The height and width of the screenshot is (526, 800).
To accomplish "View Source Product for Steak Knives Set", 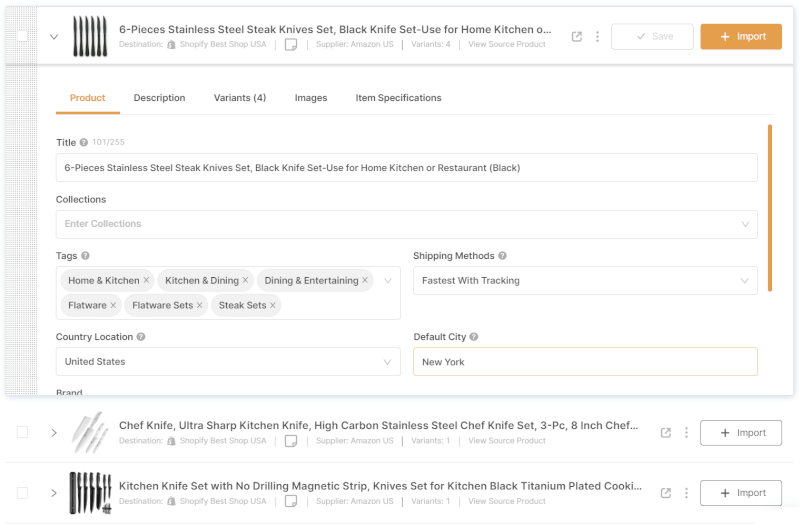I will pyautogui.click(x=507, y=44).
